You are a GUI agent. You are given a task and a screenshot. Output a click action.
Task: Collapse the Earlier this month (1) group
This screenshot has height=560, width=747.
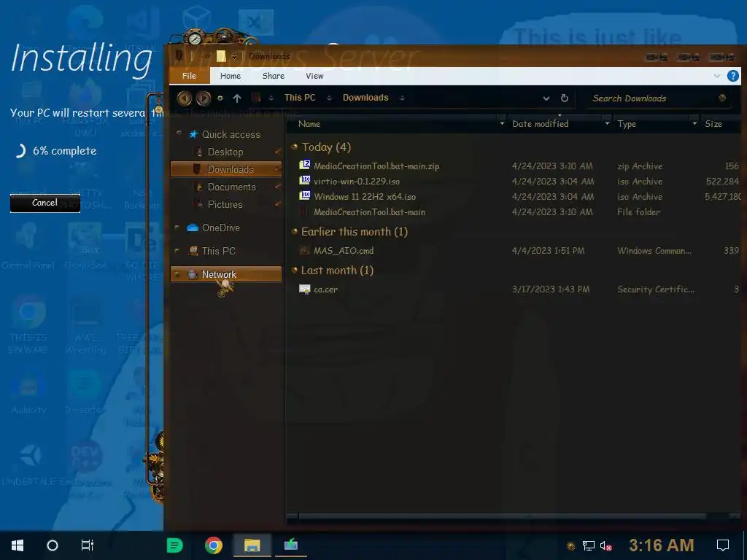point(295,231)
